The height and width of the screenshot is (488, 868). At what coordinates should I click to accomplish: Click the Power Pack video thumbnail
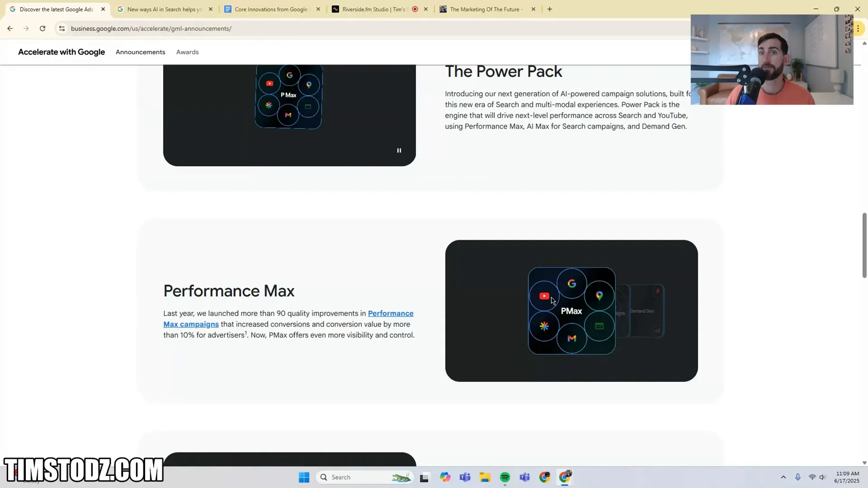click(x=289, y=115)
